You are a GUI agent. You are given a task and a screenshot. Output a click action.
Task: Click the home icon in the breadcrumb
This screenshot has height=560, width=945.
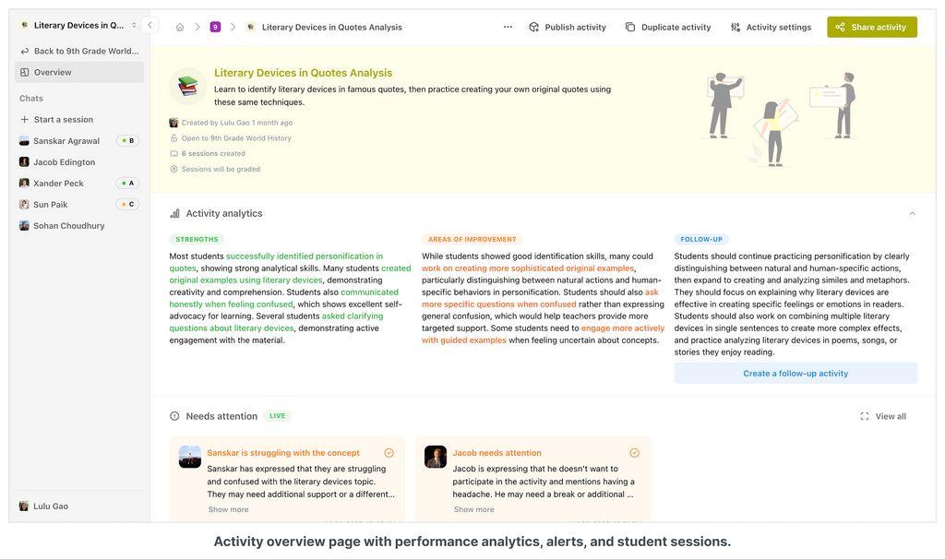pyautogui.click(x=180, y=27)
